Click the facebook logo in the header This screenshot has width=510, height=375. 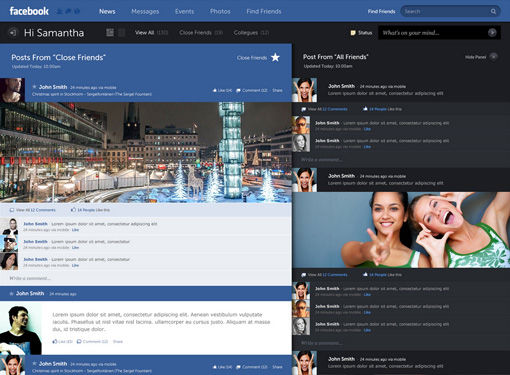[x=29, y=11]
